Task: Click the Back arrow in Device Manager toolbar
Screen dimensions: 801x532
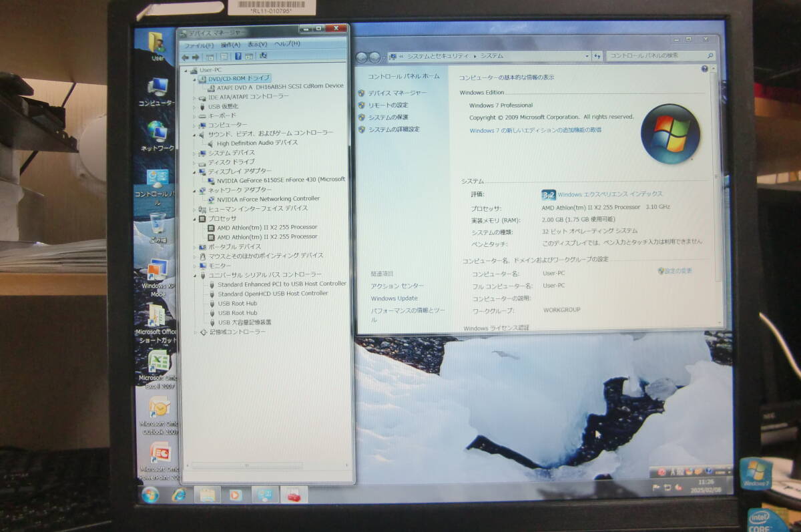Action: coord(186,56)
